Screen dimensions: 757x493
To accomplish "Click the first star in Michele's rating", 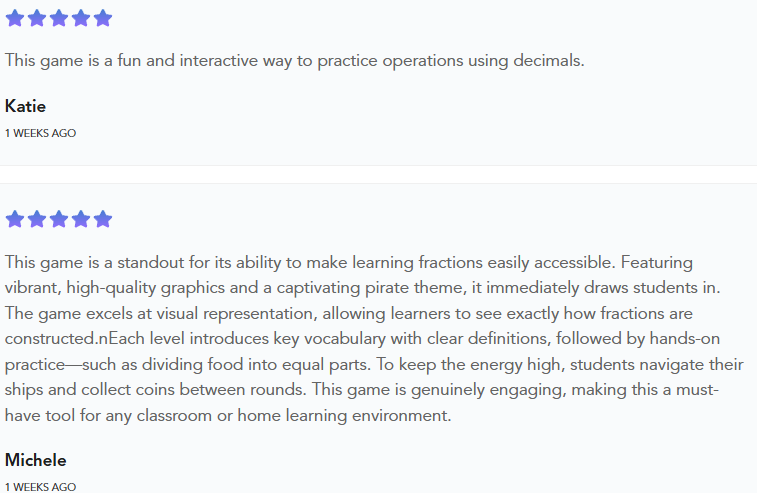I will pos(15,219).
